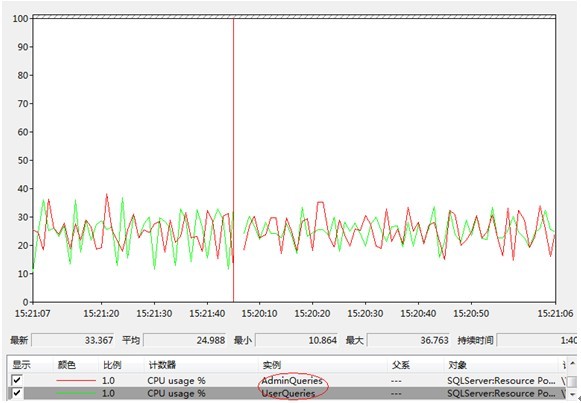Click the red color line for AdminQueries

click(76, 380)
